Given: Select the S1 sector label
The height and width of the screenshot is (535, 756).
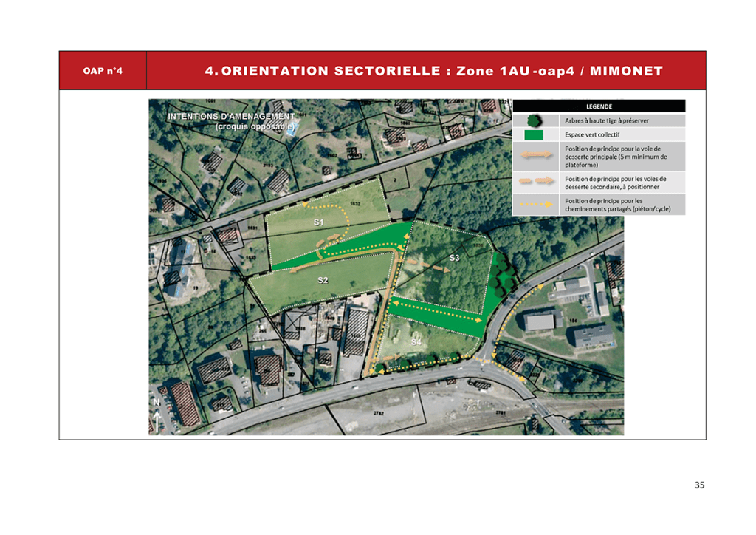Looking at the screenshot, I should 319,222.
